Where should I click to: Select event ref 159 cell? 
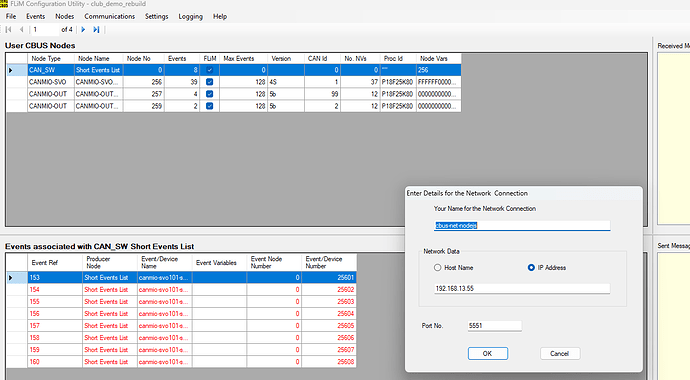pyautogui.click(x=55, y=350)
